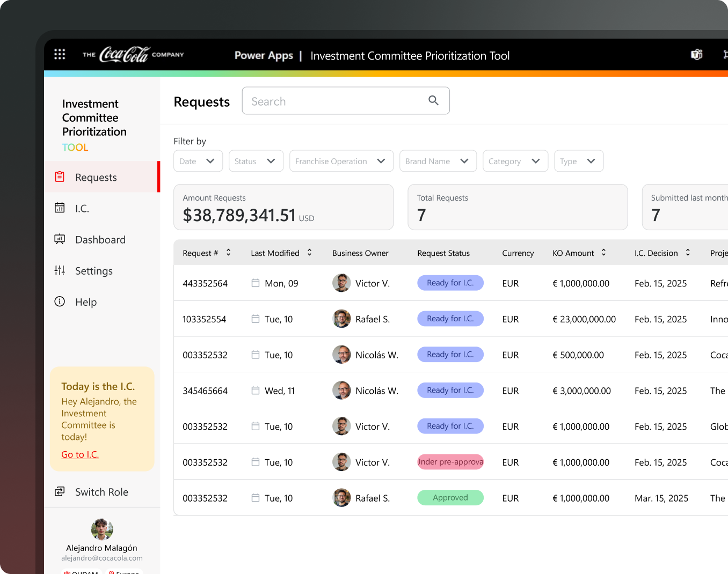Click Victor V. avatar in row 443352564
Screen dimensions: 728x574
coord(341,283)
